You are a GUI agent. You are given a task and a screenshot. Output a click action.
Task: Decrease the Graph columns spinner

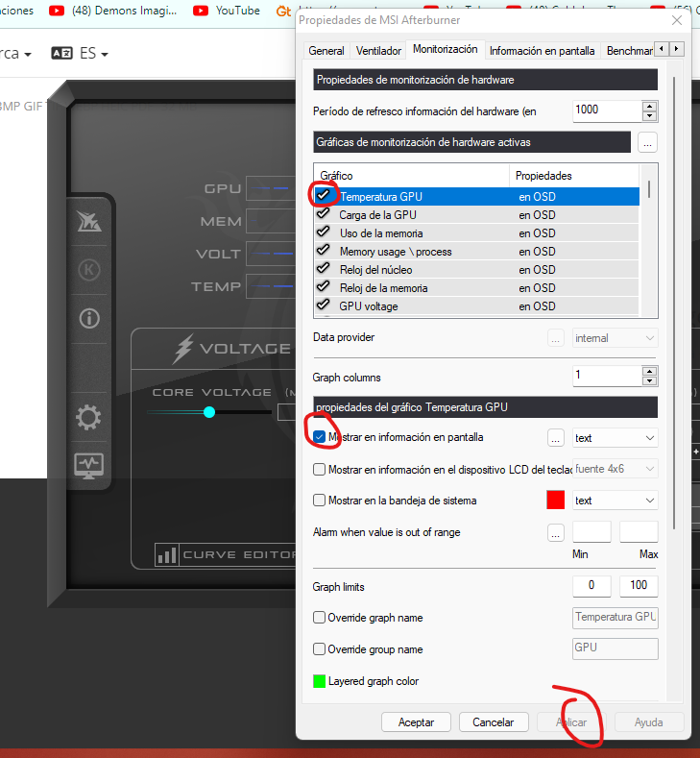650,380
